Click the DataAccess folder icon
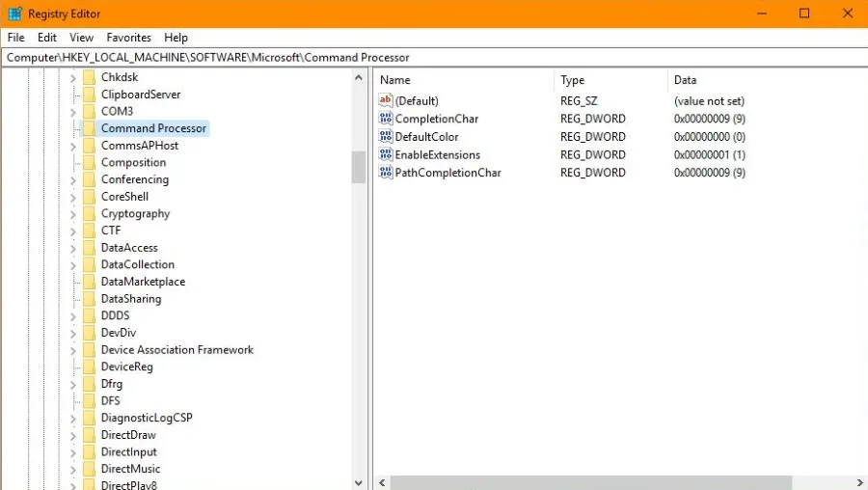This screenshot has width=868, height=490. (x=89, y=248)
